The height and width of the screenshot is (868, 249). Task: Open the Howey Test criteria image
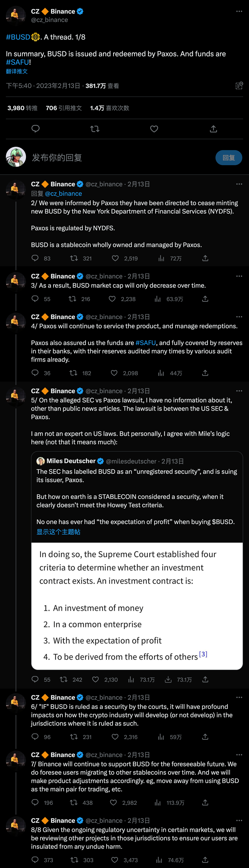coord(137,606)
